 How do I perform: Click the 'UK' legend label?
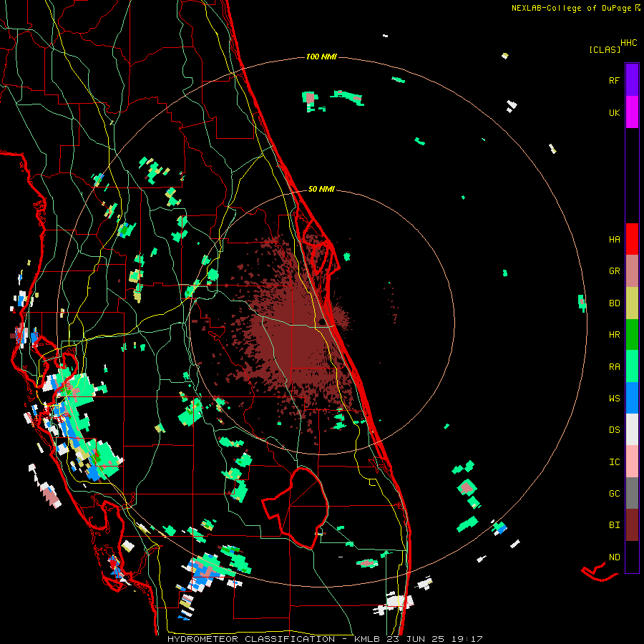coord(614,112)
